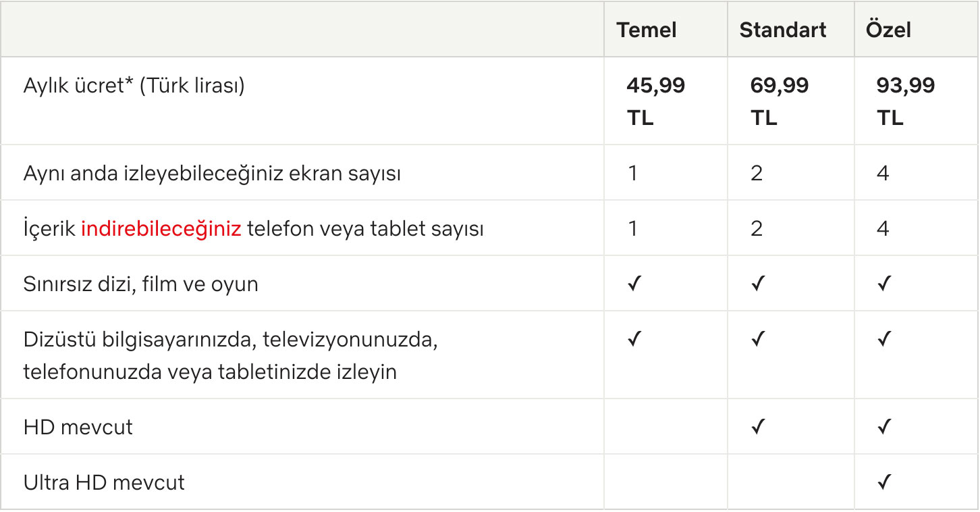Click the 'Ultra HD mevcut' row label

pos(104,482)
